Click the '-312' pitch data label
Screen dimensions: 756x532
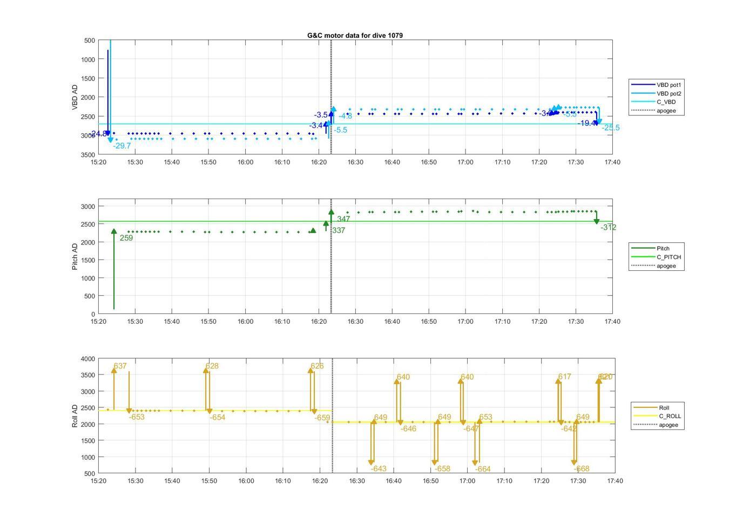click(609, 228)
